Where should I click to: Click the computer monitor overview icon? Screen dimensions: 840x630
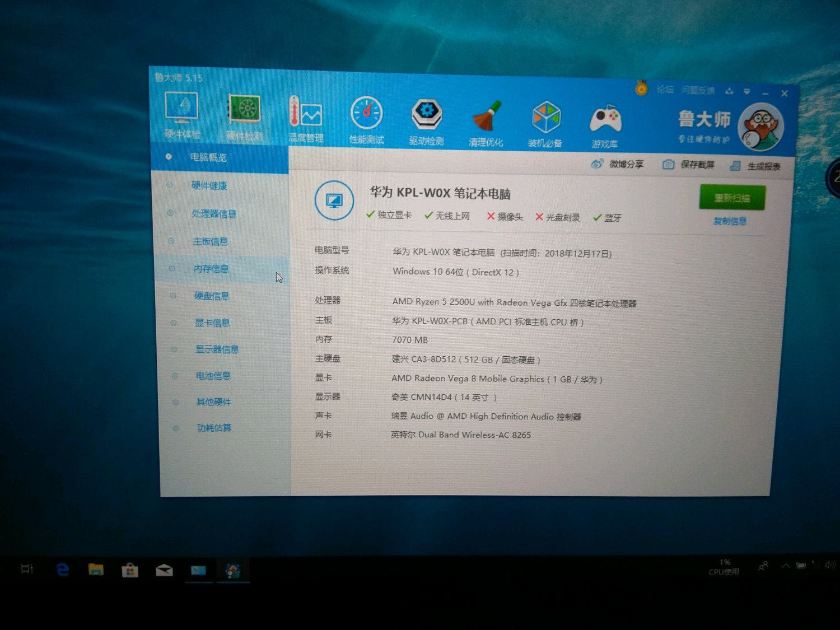point(334,200)
